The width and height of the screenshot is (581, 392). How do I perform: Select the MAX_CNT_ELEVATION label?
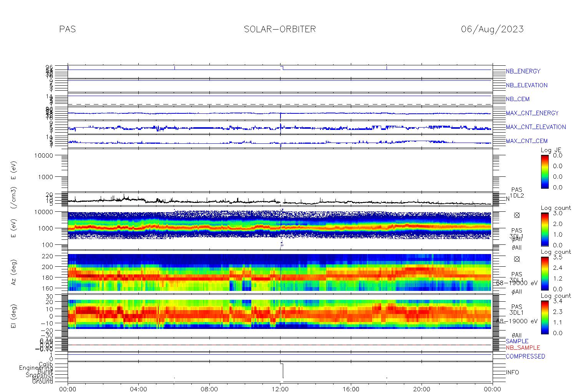coord(536,127)
